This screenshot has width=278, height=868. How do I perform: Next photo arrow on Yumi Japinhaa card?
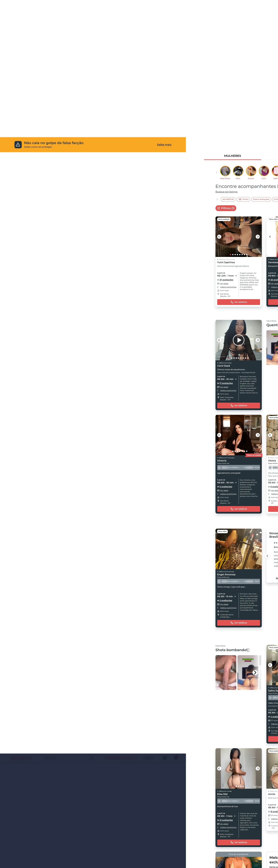(x=258, y=237)
